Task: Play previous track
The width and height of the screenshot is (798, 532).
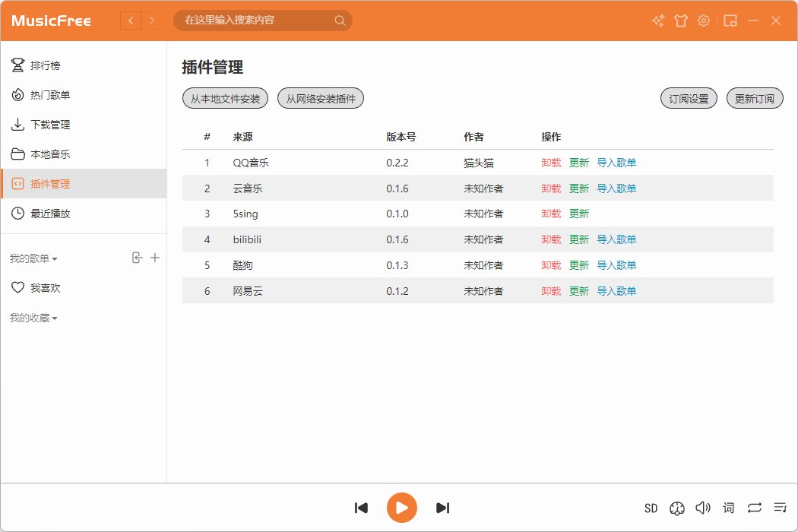Action: point(361,508)
